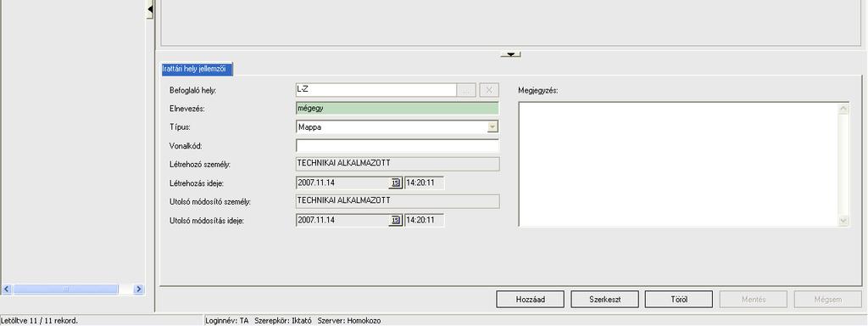Viewport: 868px width, 326px height.
Task: Click status text 'Loginnév: TA'
Action: click(x=227, y=320)
